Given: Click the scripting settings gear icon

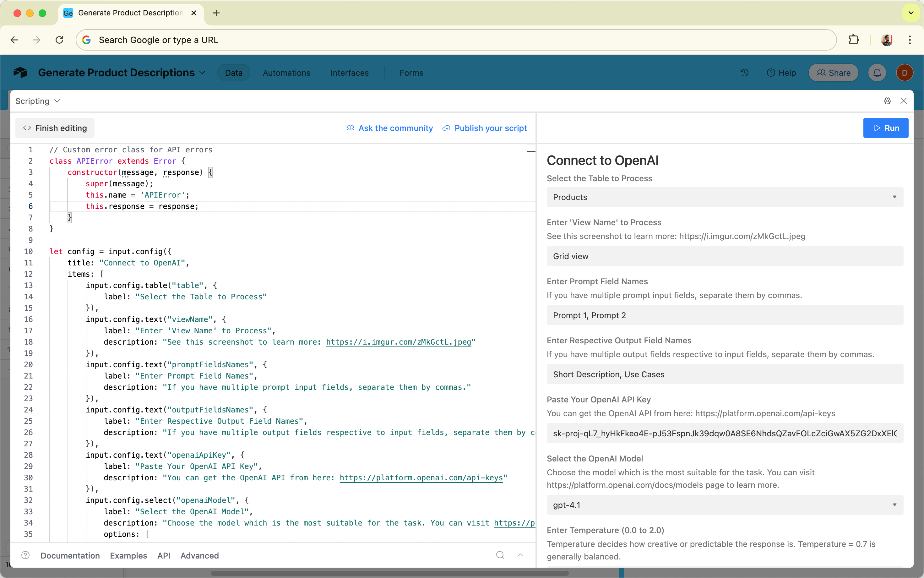Looking at the screenshot, I should pos(887,101).
